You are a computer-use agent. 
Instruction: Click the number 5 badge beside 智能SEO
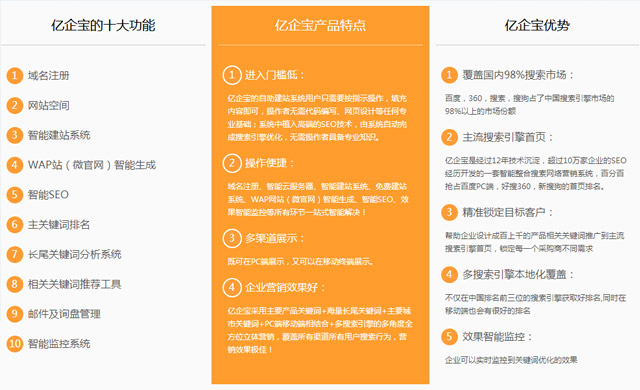[x=15, y=195]
